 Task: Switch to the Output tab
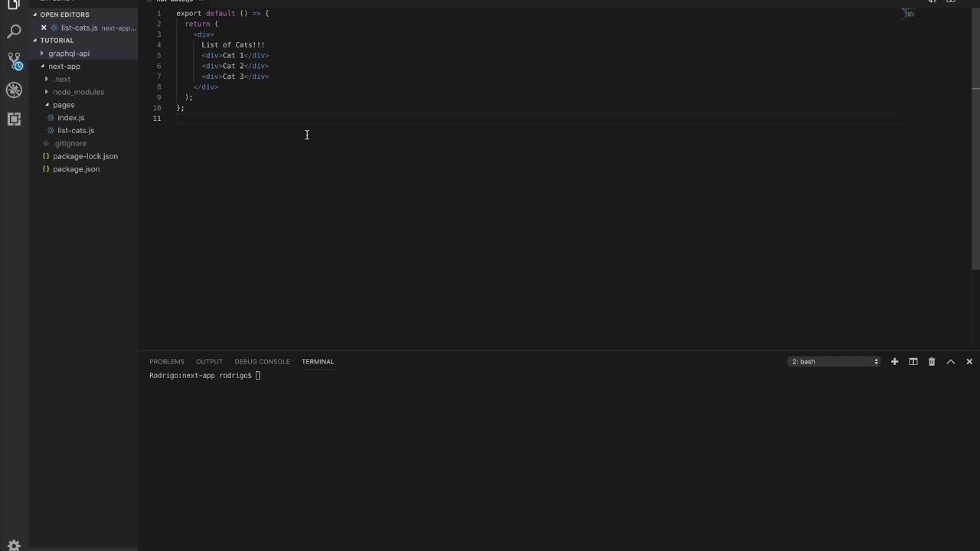tap(209, 361)
